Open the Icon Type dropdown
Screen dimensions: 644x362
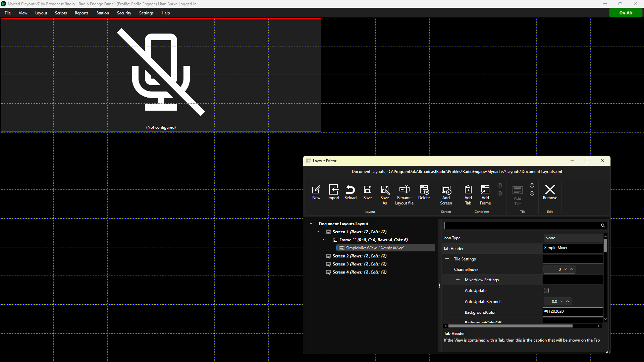click(x=573, y=238)
